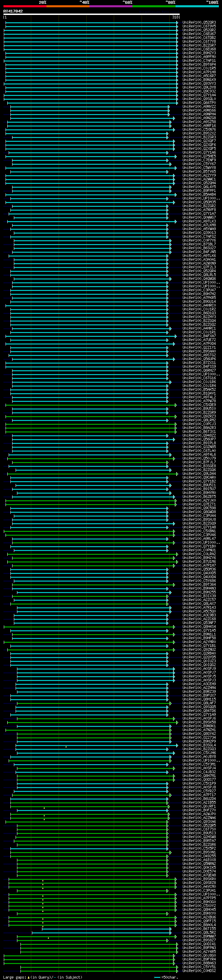Click hit label UniRef100_B9MWW7

coord(199,936)
